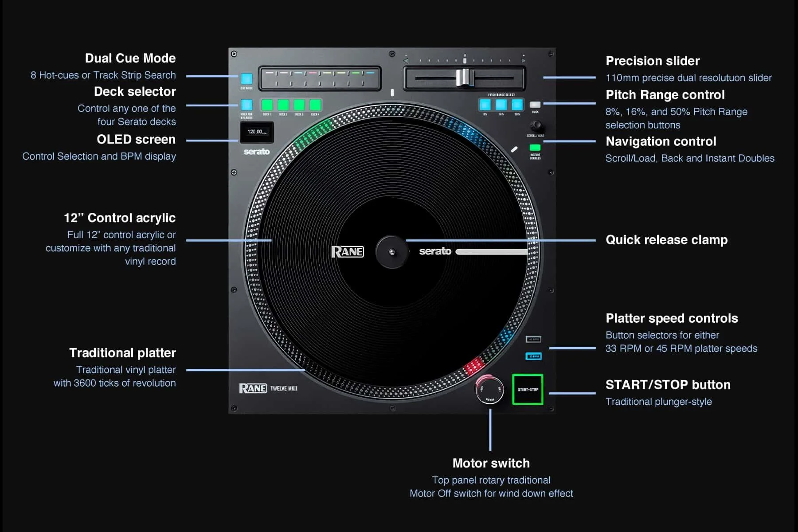Click '8%, 16%, and 50% Pitch Range' text
This screenshot has width=798, height=532.
tap(677, 112)
